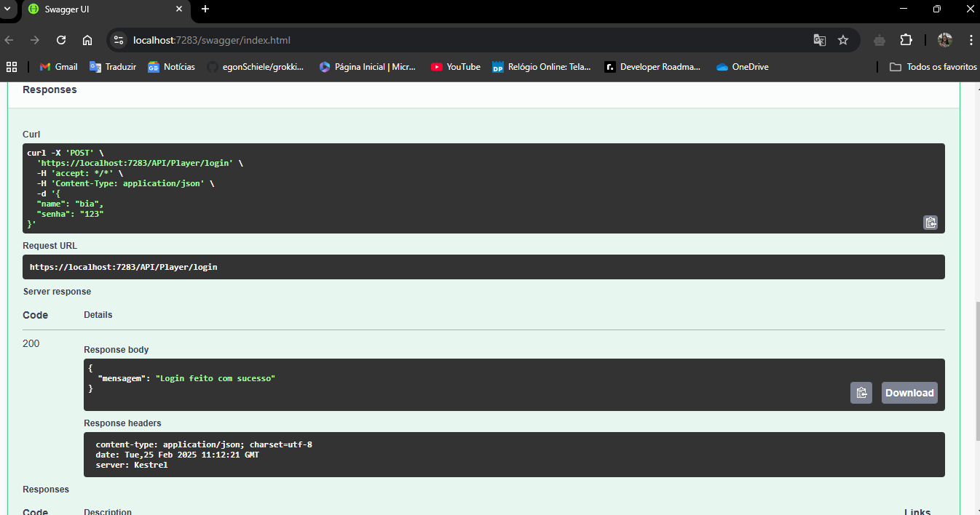Download the response body

coord(909,393)
